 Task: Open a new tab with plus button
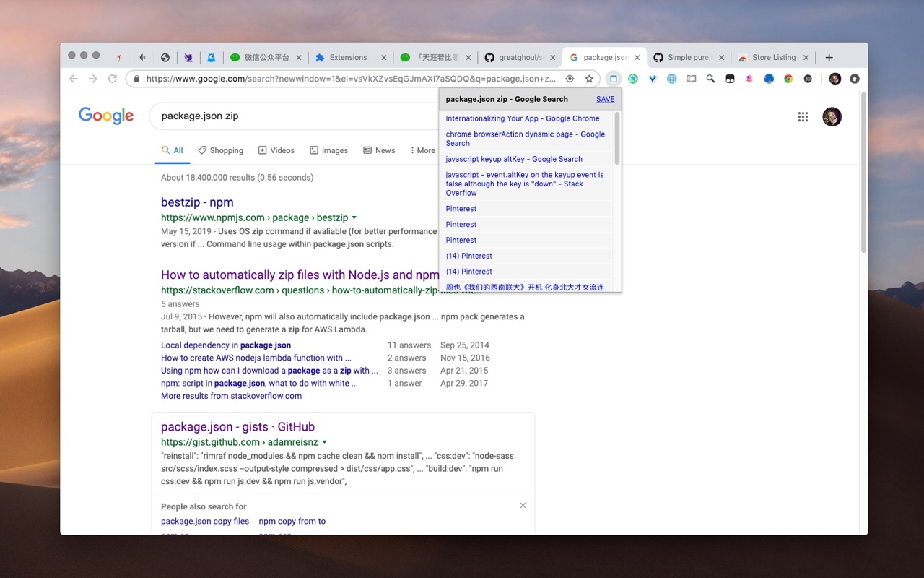(829, 57)
